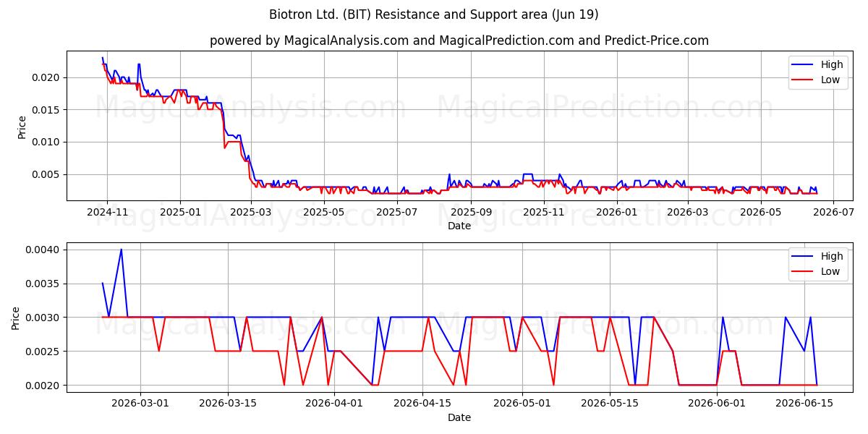Click the 'Date' x-axis label of top chart
This screenshot has width=868, height=434.
point(459,226)
